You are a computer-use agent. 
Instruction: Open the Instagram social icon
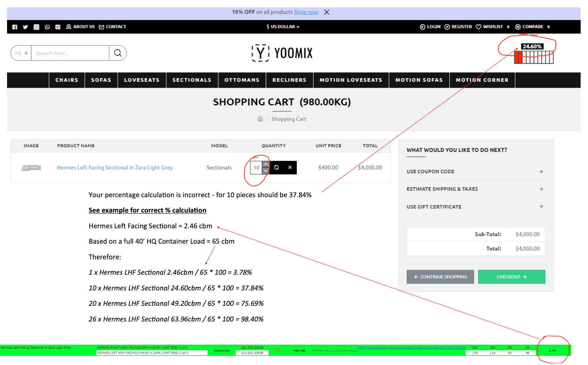pyautogui.click(x=37, y=27)
